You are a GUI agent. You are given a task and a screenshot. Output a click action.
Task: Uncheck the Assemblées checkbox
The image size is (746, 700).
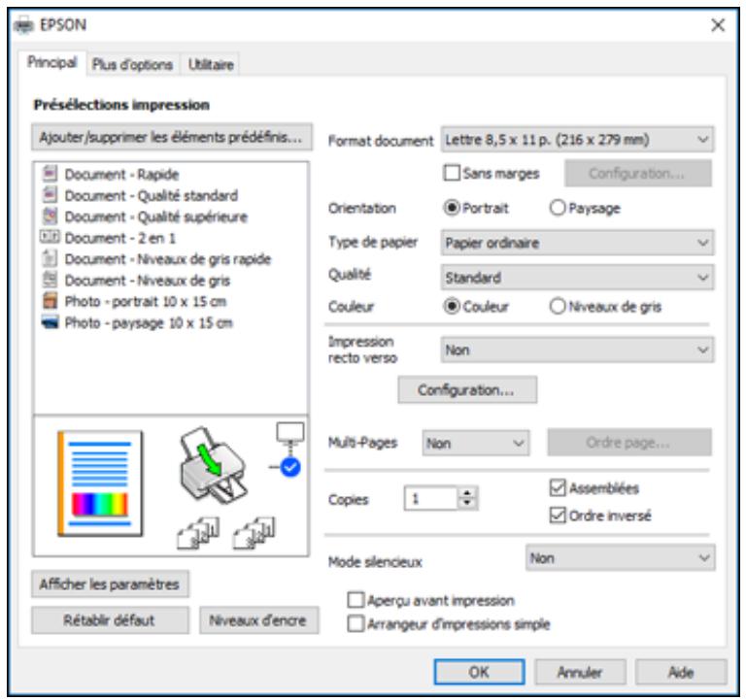pos(558,487)
